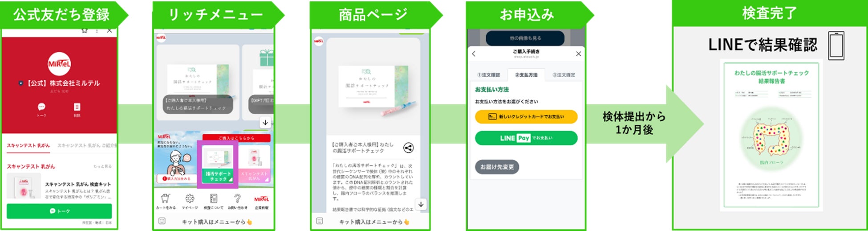Image resolution: width=868 pixels, height=231 pixels.
Task: Tap the talk bubble icon (トーク) on red profile
Action: coord(41,107)
